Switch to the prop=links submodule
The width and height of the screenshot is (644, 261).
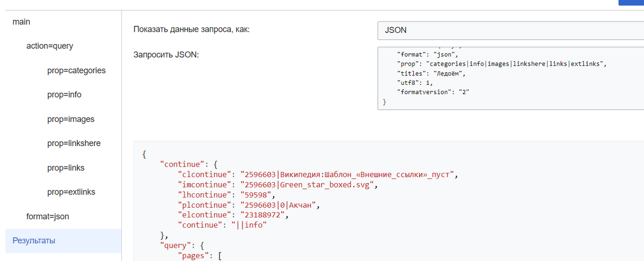(65, 168)
